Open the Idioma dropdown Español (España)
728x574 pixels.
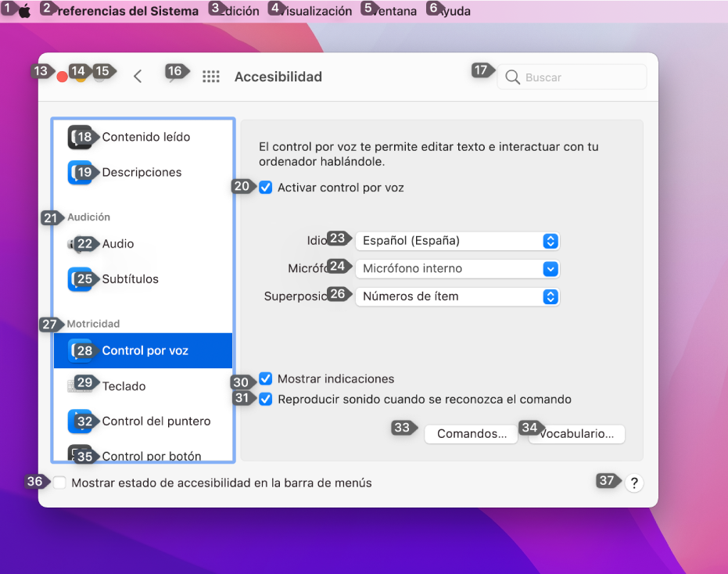[457, 241]
